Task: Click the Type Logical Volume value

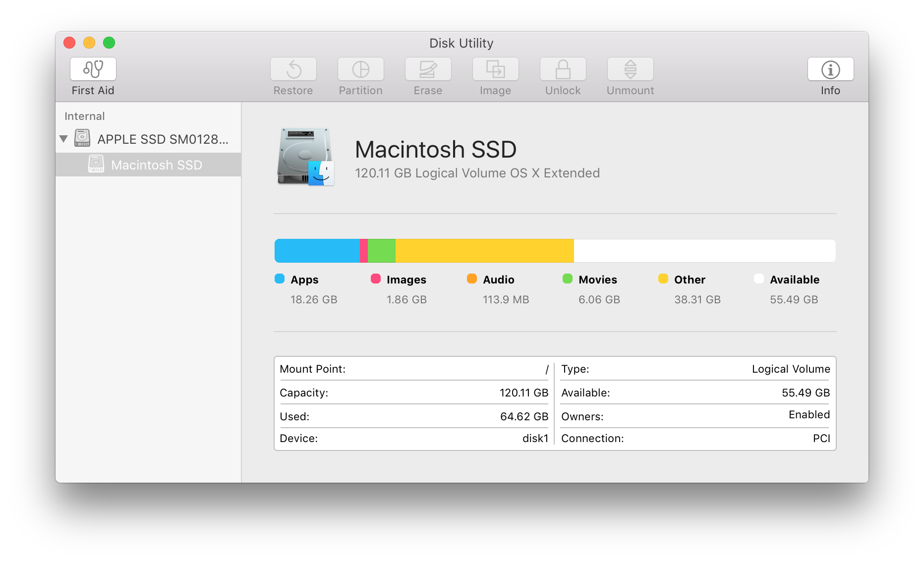Action: [x=791, y=369]
